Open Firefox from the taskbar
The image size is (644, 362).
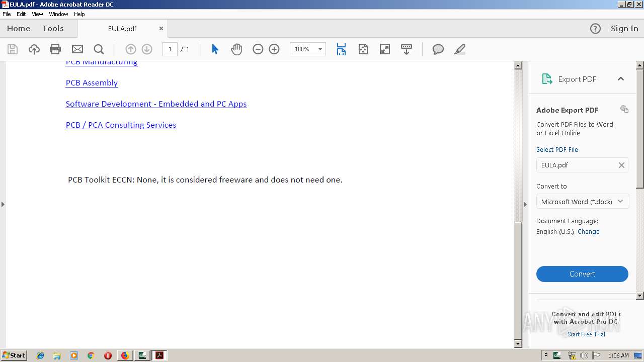click(x=125, y=355)
